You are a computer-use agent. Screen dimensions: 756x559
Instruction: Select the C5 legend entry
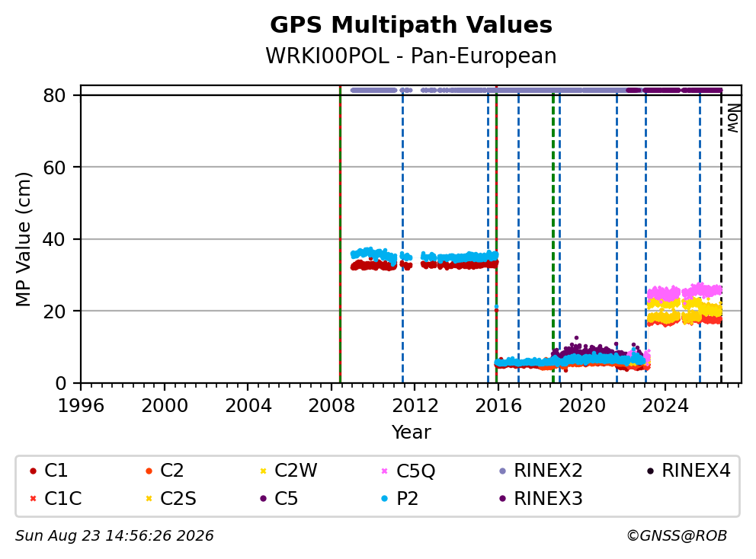pyautogui.click(x=279, y=499)
